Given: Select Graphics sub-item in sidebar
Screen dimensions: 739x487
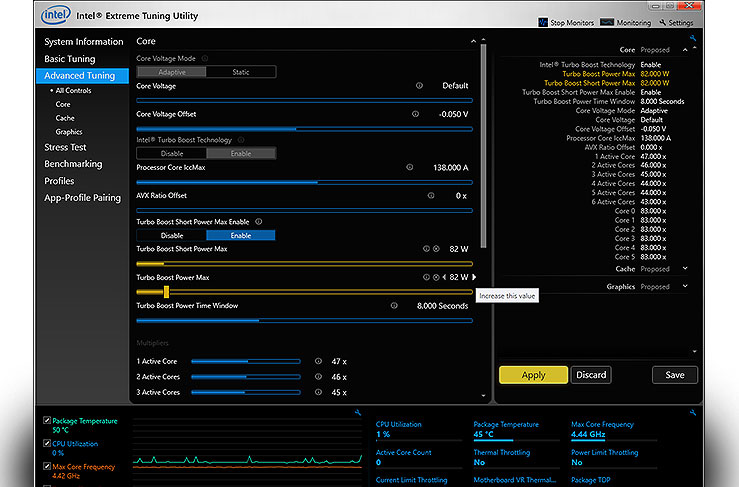Looking at the screenshot, I should [69, 132].
